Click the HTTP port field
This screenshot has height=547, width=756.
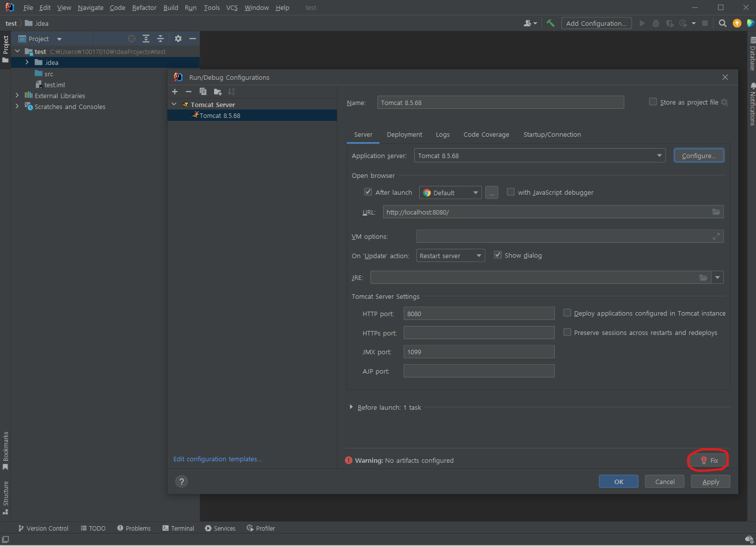coord(479,314)
